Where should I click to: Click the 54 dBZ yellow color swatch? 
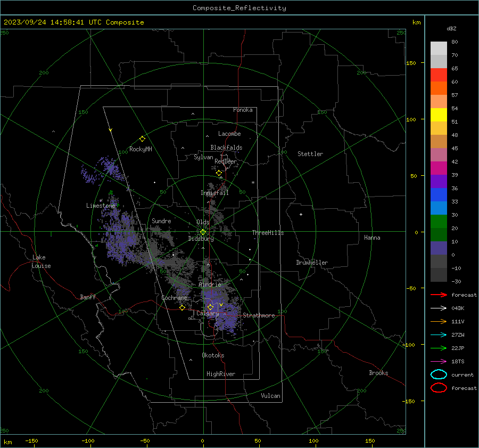pyautogui.click(x=439, y=115)
